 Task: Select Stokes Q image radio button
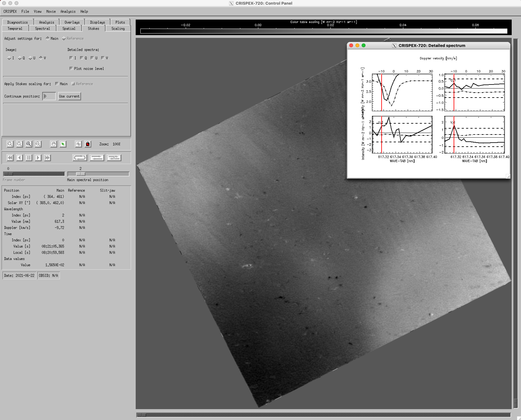pos(20,58)
